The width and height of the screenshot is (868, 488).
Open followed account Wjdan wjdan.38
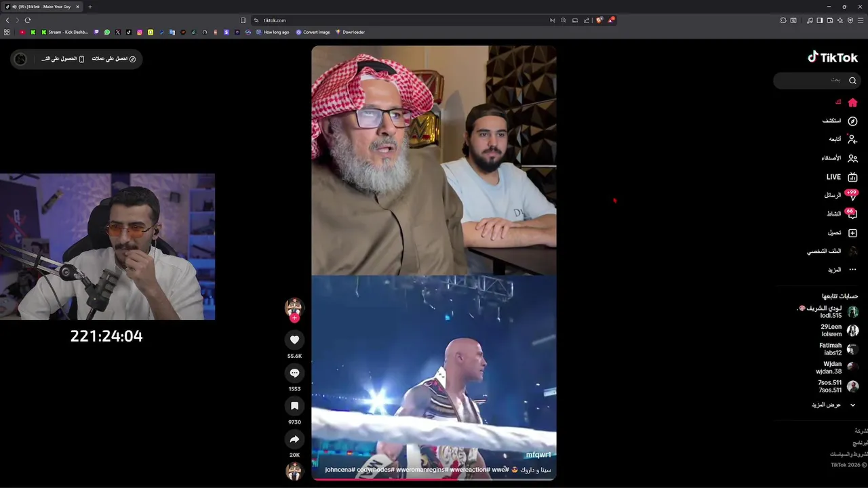click(837, 367)
